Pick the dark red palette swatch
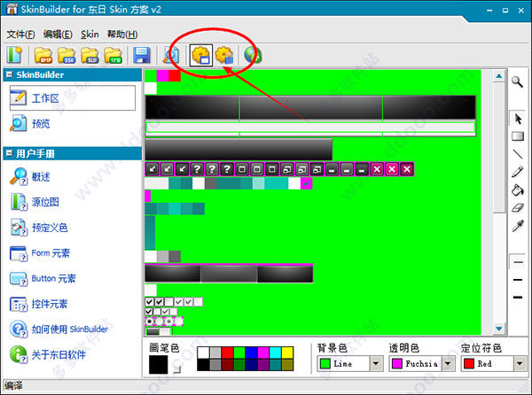The width and height of the screenshot is (532, 395). 227,365
